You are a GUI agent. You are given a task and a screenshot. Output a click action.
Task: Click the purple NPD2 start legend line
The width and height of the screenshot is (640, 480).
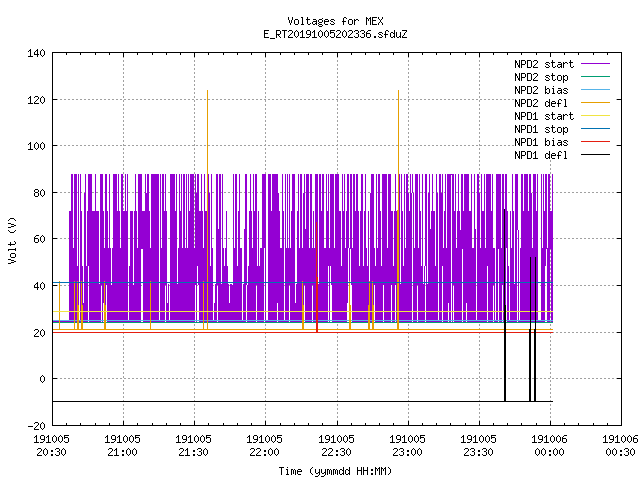(595, 64)
